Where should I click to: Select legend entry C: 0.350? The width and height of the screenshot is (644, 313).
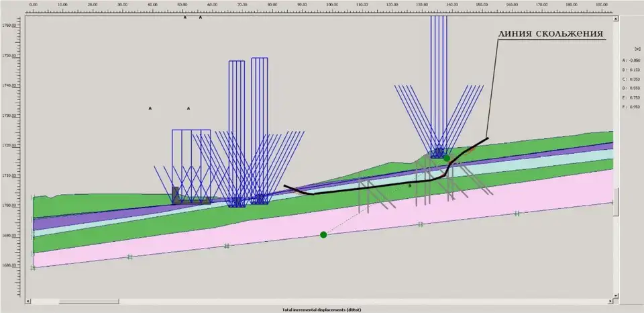coord(631,79)
